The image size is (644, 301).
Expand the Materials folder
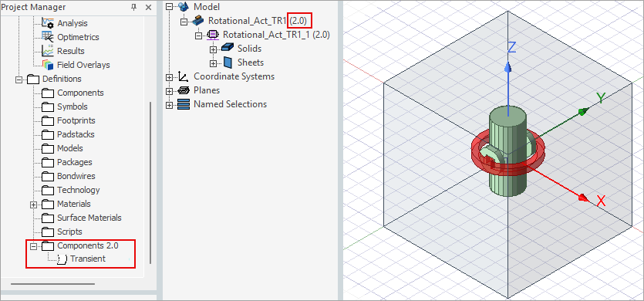click(x=34, y=205)
